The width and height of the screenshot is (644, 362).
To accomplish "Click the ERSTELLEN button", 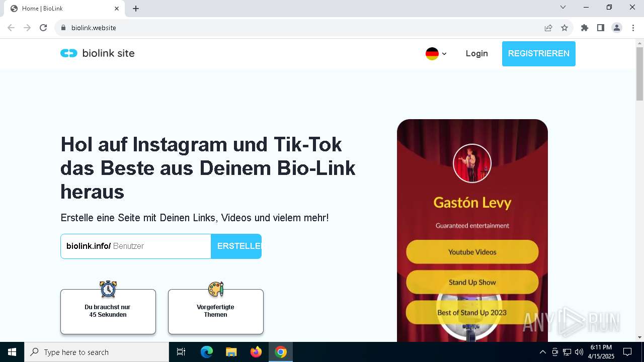I will [x=236, y=246].
